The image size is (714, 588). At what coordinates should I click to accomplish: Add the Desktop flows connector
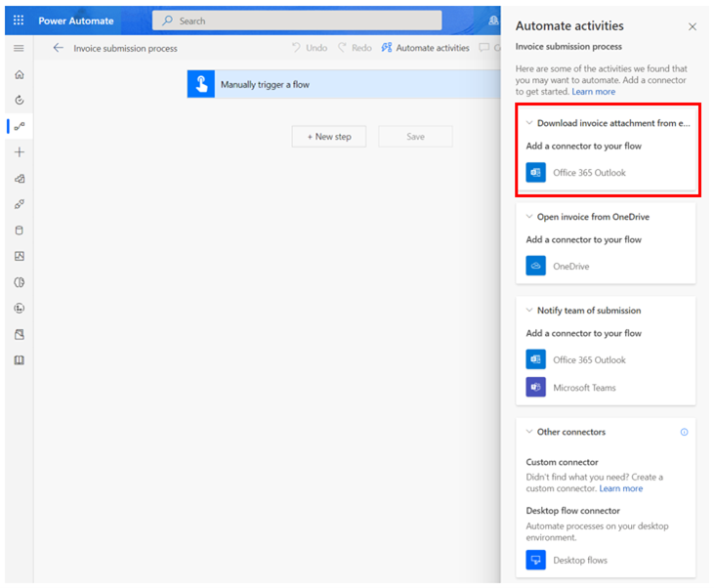point(567,561)
